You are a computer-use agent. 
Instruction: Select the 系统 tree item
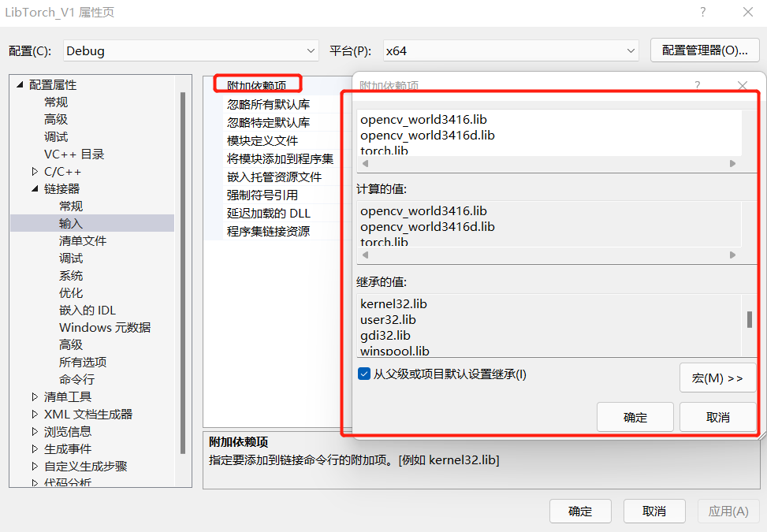[x=72, y=275]
